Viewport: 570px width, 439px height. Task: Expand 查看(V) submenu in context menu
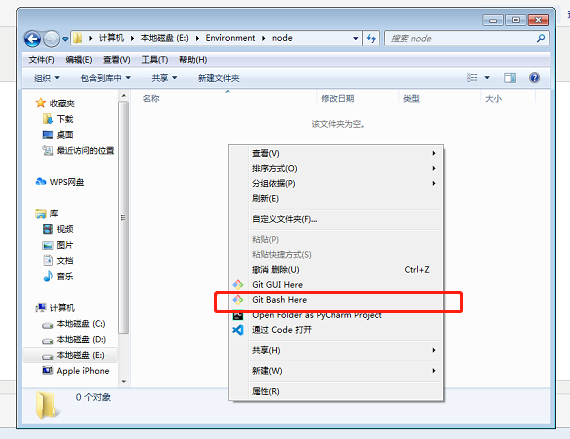[335, 153]
